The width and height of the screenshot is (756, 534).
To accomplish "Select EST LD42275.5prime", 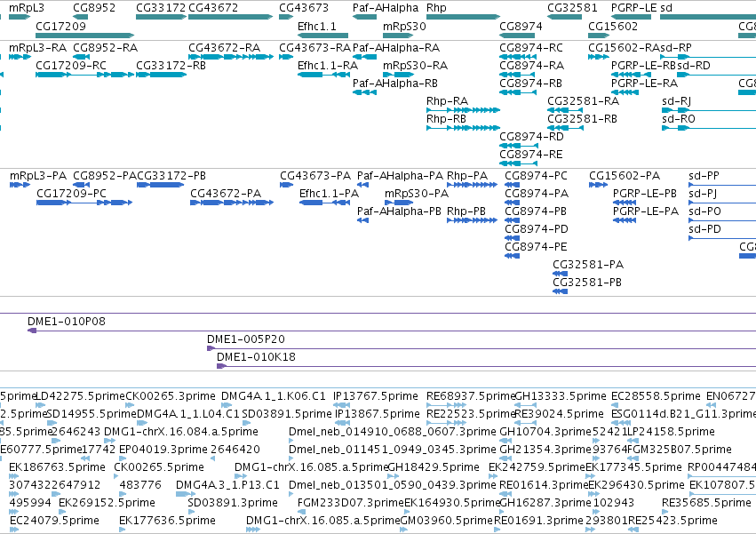I will pyautogui.click(x=81, y=396).
